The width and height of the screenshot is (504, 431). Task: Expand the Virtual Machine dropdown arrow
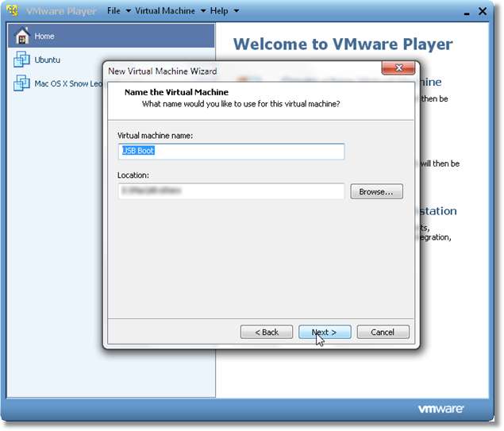coord(203,11)
